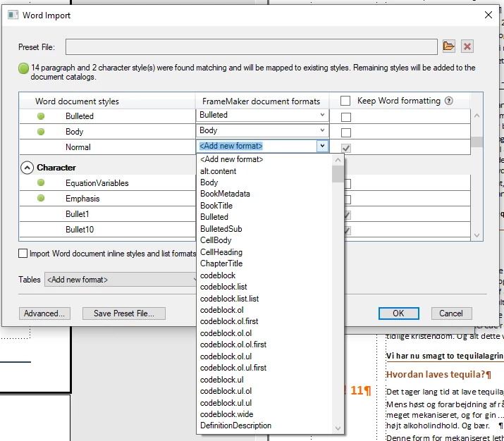Select BookMetadata from format list
The height and width of the screenshot is (441, 504).
tap(225, 194)
